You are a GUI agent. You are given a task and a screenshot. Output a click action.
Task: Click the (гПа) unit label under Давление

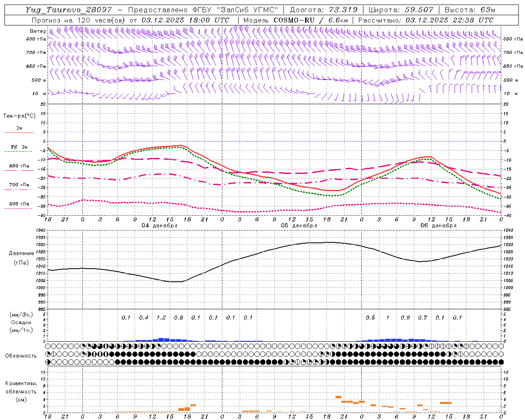coord(21,262)
